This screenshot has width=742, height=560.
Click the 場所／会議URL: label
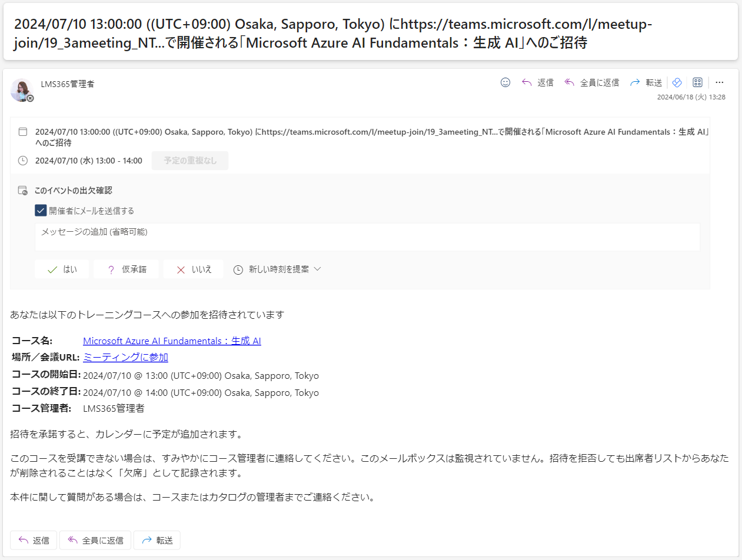(x=46, y=357)
